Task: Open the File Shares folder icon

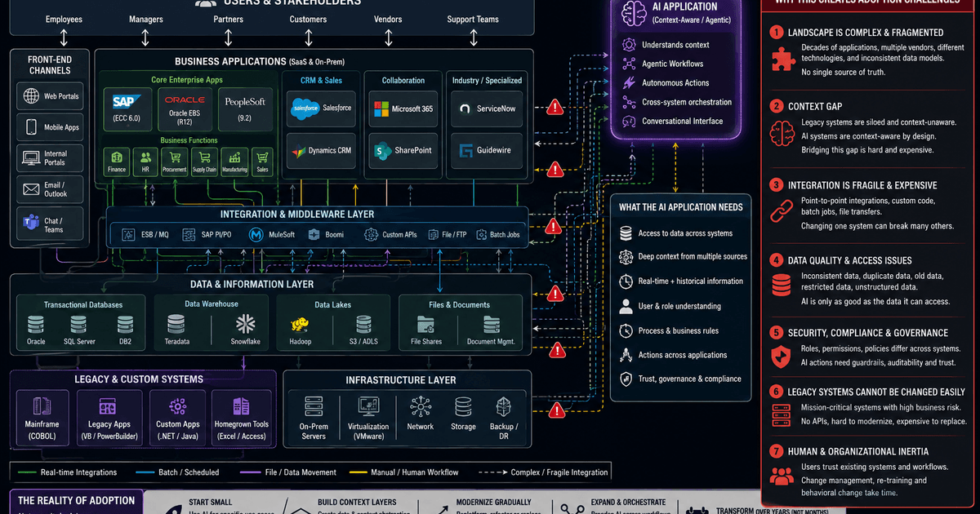Action: (x=426, y=324)
